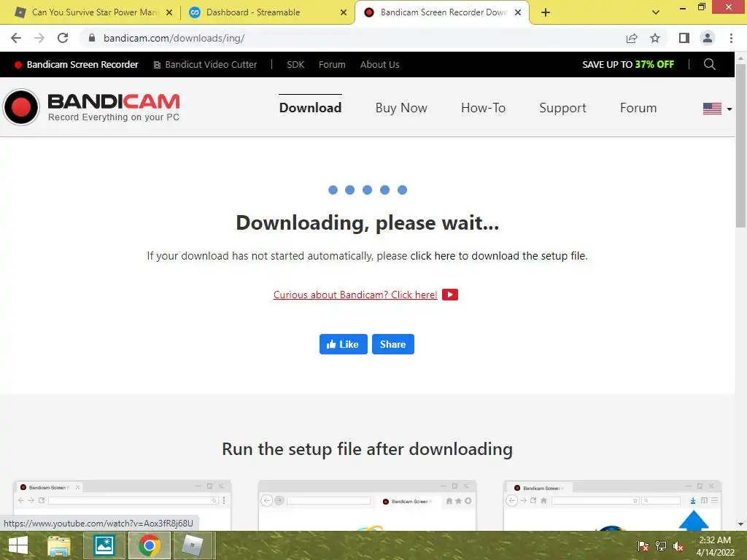
Task: Open a new browser tab
Action: [546, 12]
